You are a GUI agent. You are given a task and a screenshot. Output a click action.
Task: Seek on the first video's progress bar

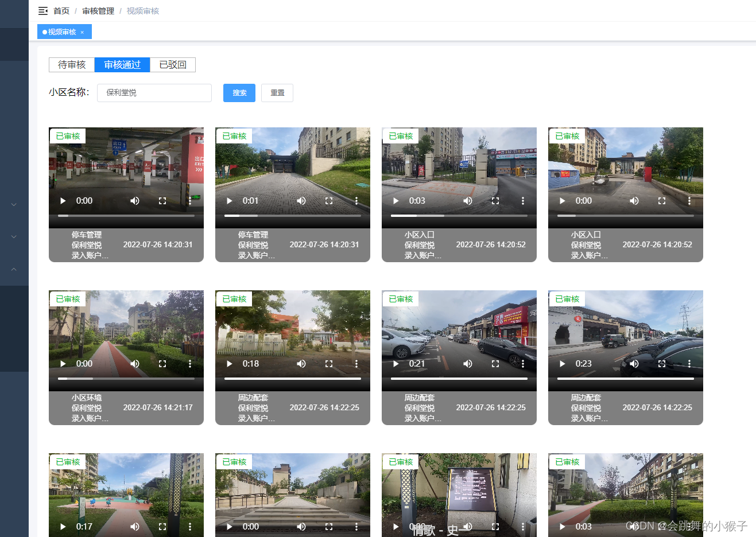coord(126,216)
